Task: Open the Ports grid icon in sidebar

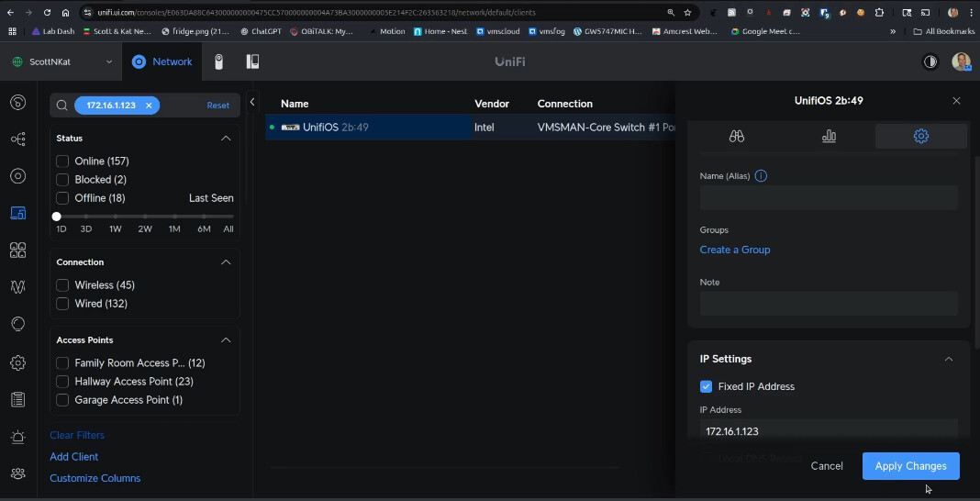Action: point(18,250)
